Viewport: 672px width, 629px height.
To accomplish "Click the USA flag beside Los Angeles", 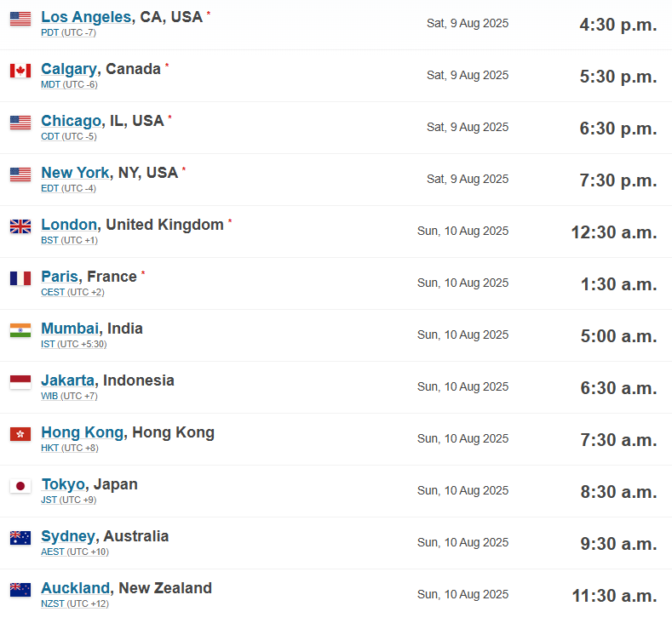I will pos(20,19).
